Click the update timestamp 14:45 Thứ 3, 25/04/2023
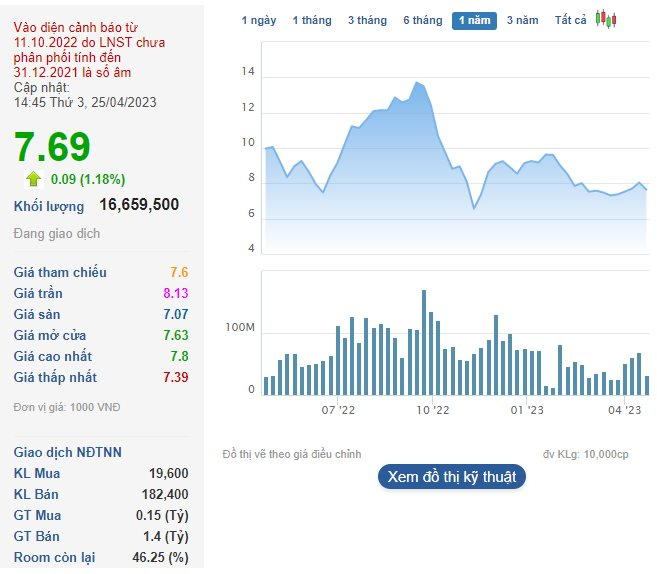The height and width of the screenshot is (574, 657). click(85, 102)
